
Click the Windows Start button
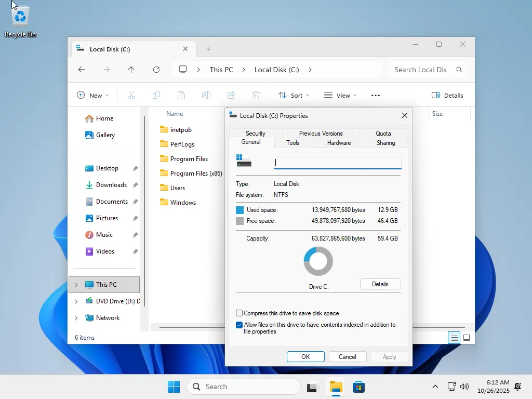174,387
